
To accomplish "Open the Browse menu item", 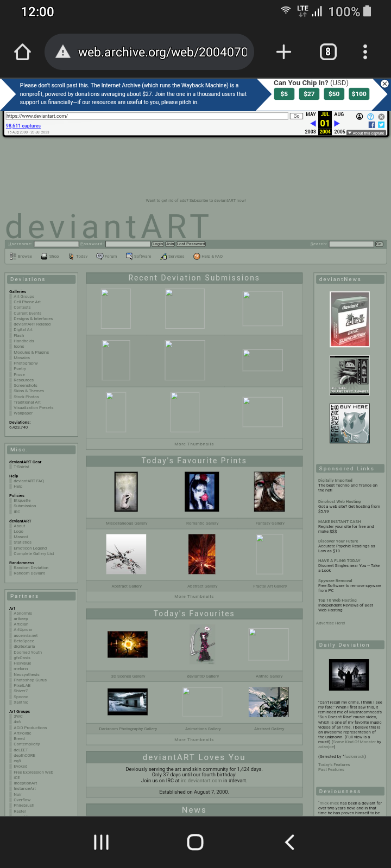I will click(x=21, y=256).
